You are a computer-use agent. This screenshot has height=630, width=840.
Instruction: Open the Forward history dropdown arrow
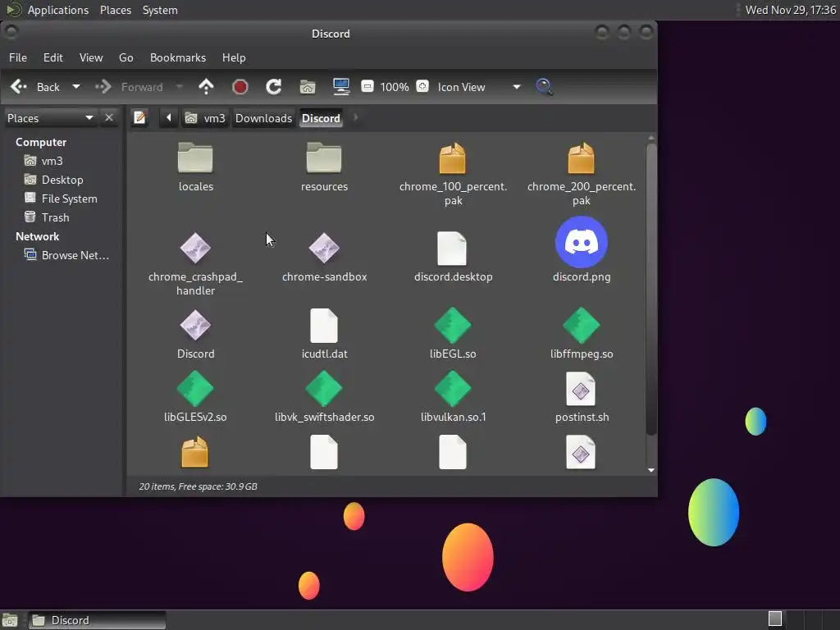(180, 87)
